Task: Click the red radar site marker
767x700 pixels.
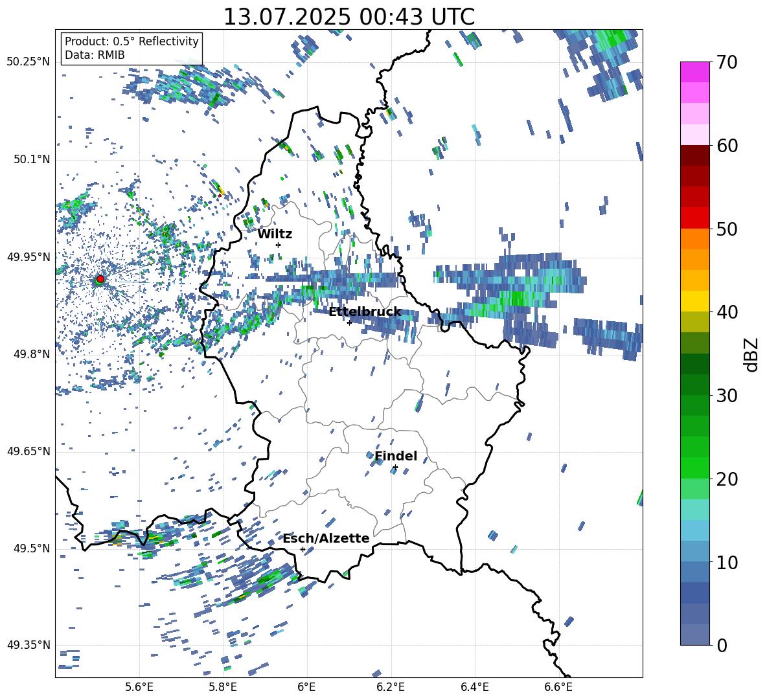Action: (100, 278)
